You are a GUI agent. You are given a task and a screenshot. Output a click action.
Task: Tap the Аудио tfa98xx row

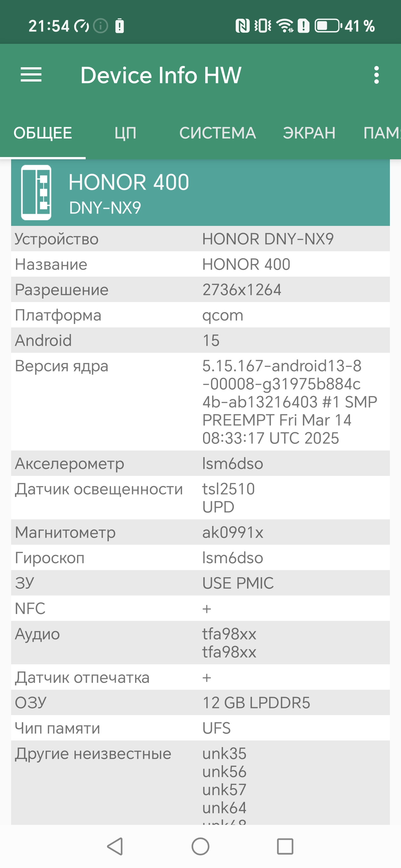click(200, 642)
